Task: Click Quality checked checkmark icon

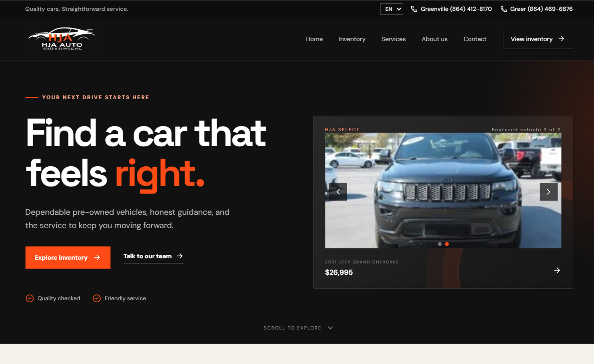Action: (x=30, y=298)
